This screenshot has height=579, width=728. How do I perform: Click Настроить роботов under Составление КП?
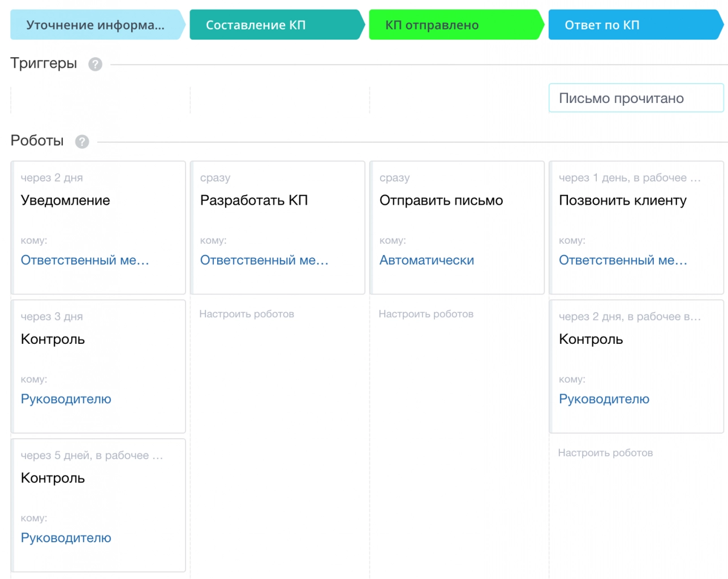point(247,314)
